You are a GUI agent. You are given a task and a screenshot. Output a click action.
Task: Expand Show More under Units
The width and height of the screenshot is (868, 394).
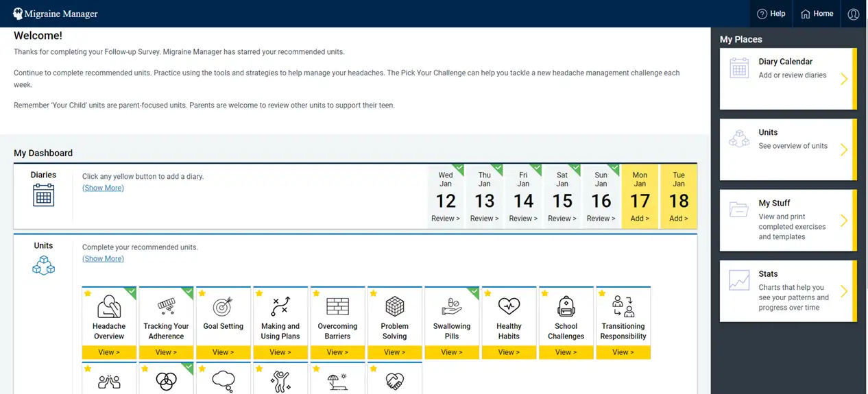click(103, 258)
